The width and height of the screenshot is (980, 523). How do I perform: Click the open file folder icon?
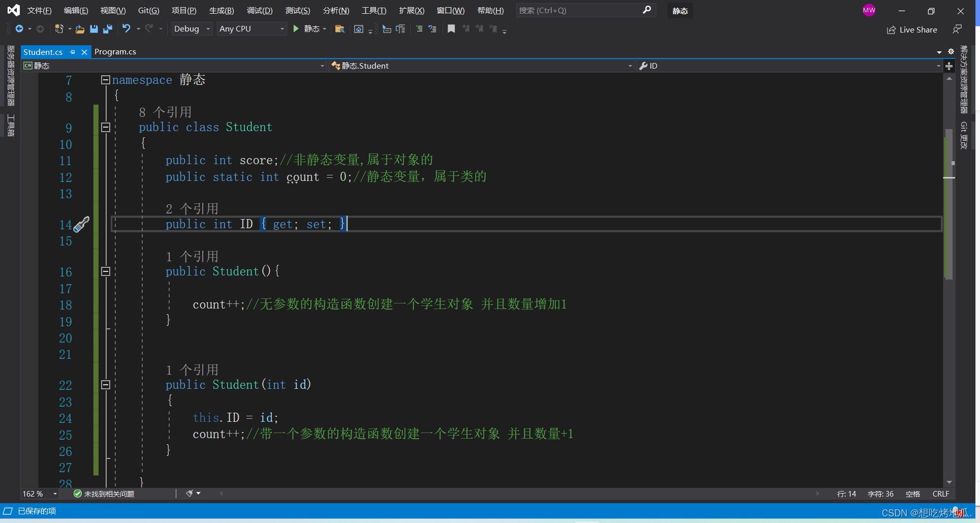80,29
